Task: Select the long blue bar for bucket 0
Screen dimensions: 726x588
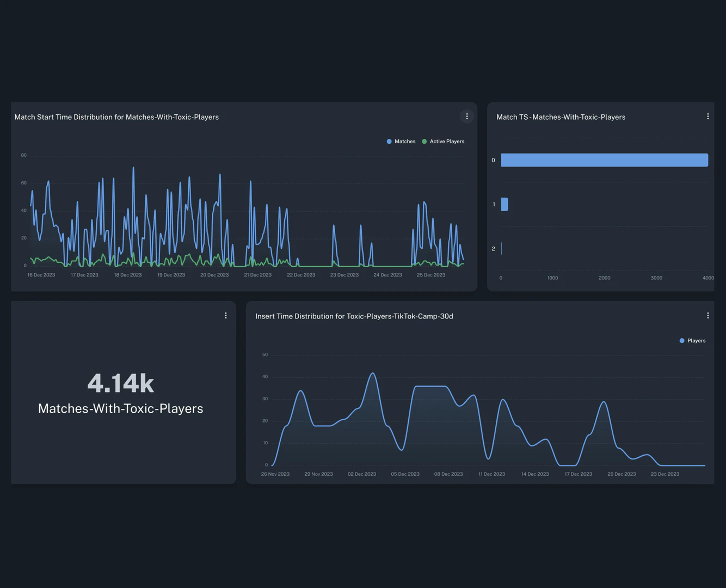Action: point(604,160)
